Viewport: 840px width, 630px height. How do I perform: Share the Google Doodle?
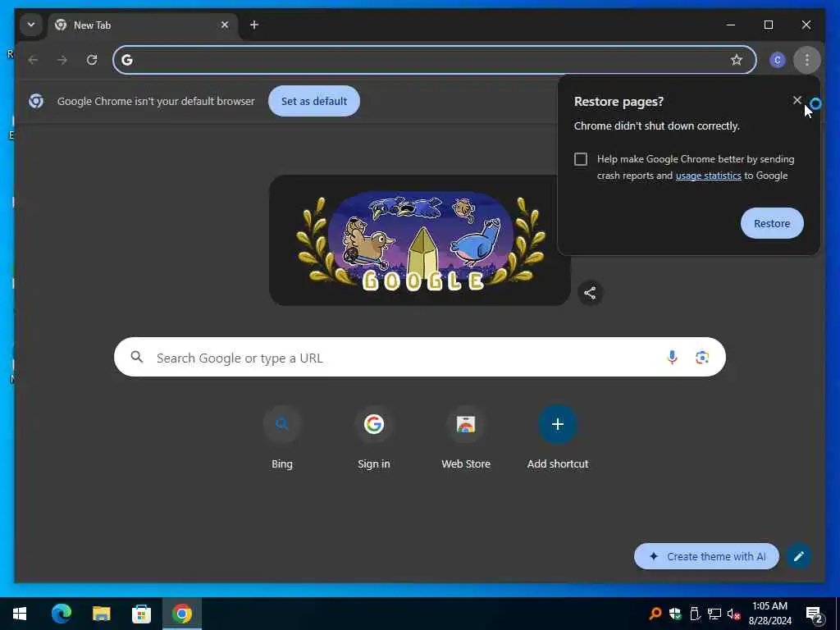[x=590, y=293]
